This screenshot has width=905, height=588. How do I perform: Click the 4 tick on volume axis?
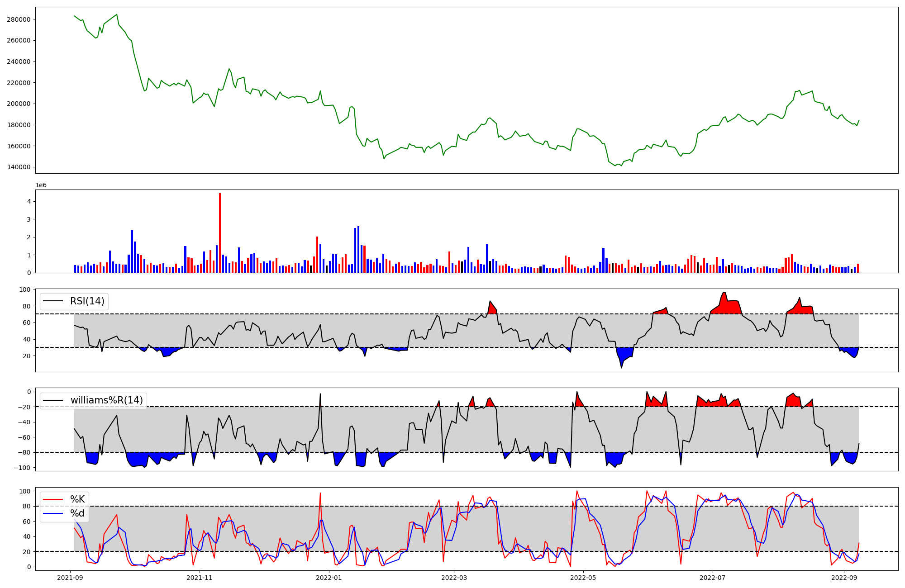29,201
